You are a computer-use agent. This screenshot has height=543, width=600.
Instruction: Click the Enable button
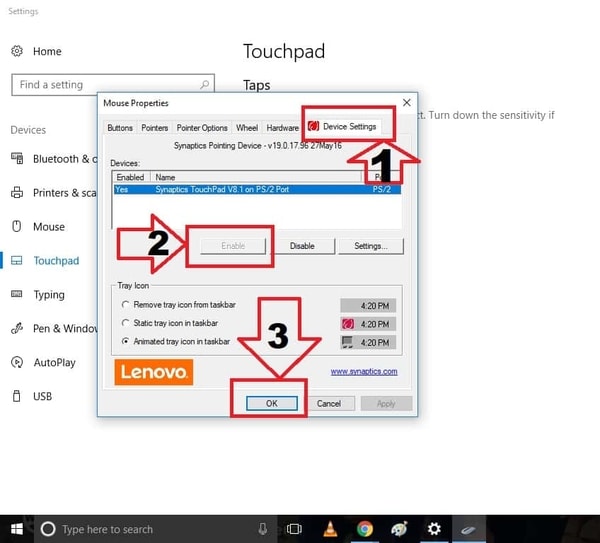(x=233, y=246)
